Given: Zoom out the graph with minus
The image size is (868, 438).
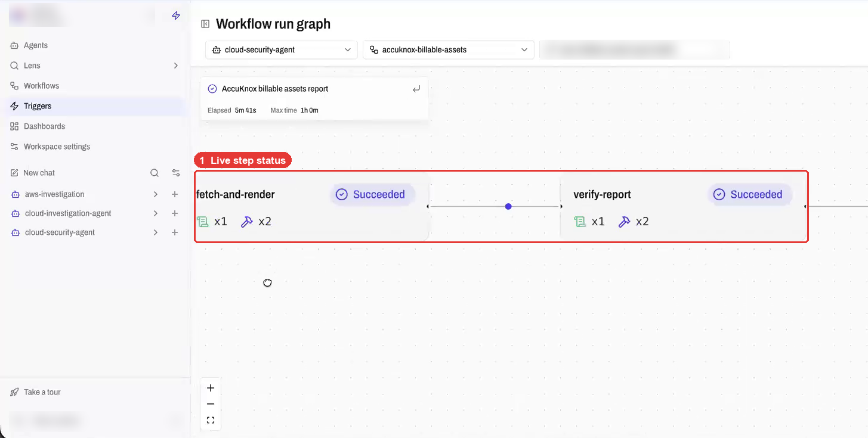Looking at the screenshot, I should 211,404.
